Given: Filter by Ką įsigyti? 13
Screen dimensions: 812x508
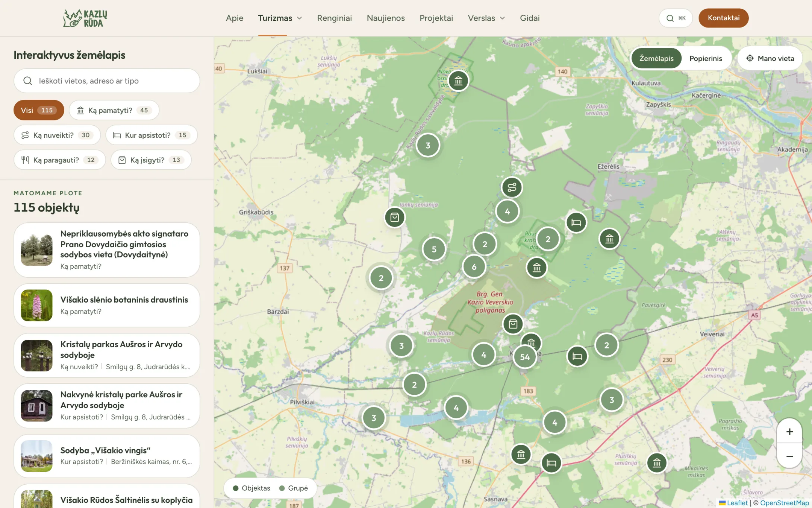Looking at the screenshot, I should coord(151,160).
